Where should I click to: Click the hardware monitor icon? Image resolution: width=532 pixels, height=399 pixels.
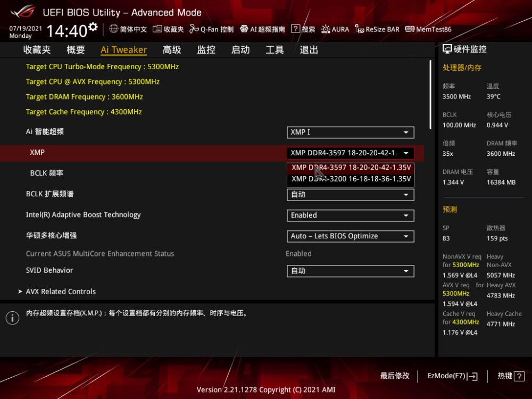click(x=447, y=49)
